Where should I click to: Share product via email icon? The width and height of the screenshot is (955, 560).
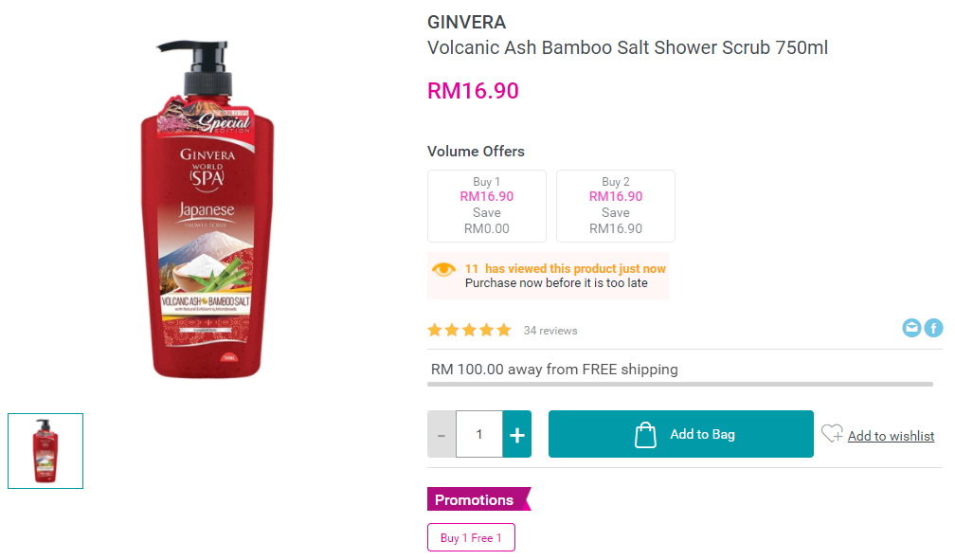(911, 328)
